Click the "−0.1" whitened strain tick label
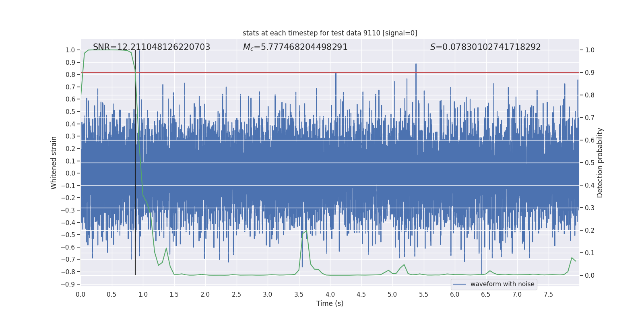The height and width of the screenshot is (322, 644). click(x=68, y=186)
